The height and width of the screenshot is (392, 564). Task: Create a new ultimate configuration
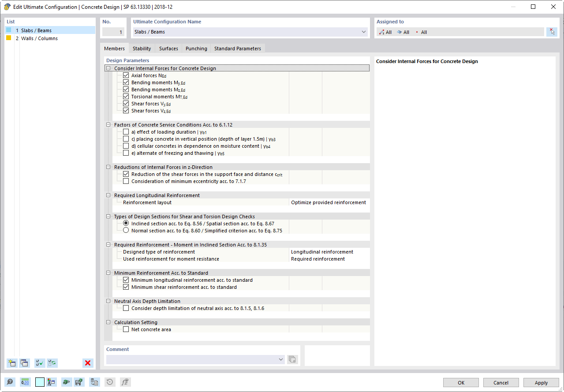click(x=11, y=363)
